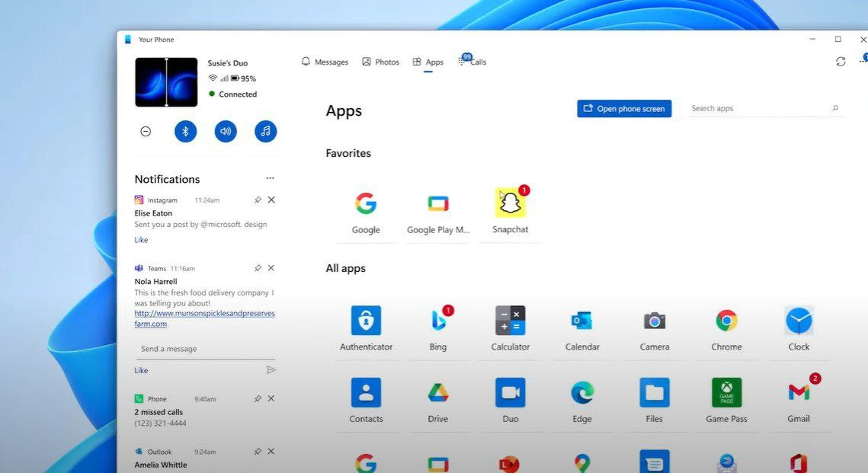Toggle Bluetooth on the phone

[x=185, y=131]
